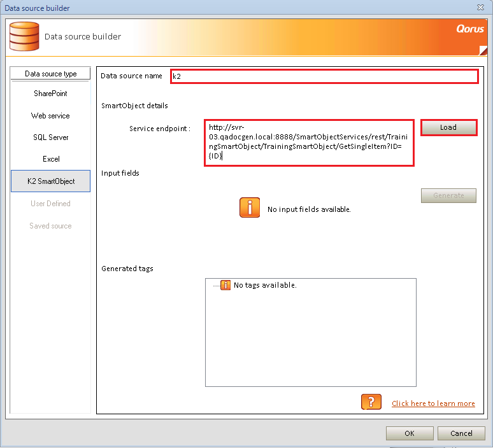493x448 pixels.
Task: Click the Generated tags section label
Action: click(127, 269)
